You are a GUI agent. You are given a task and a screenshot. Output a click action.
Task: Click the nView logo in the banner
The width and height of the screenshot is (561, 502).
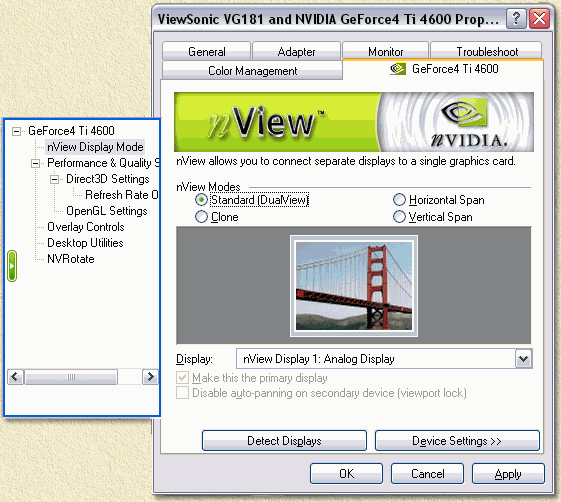[x=267, y=122]
